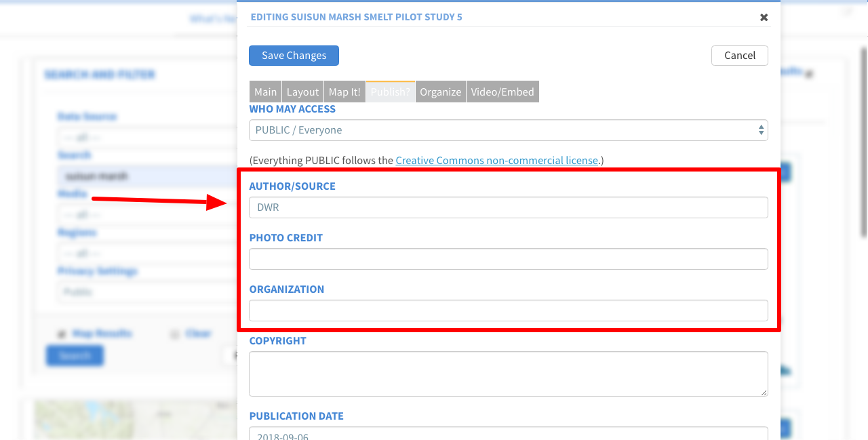Toggle the Map Results checkbox
868x440 pixels.
pyautogui.click(x=62, y=334)
